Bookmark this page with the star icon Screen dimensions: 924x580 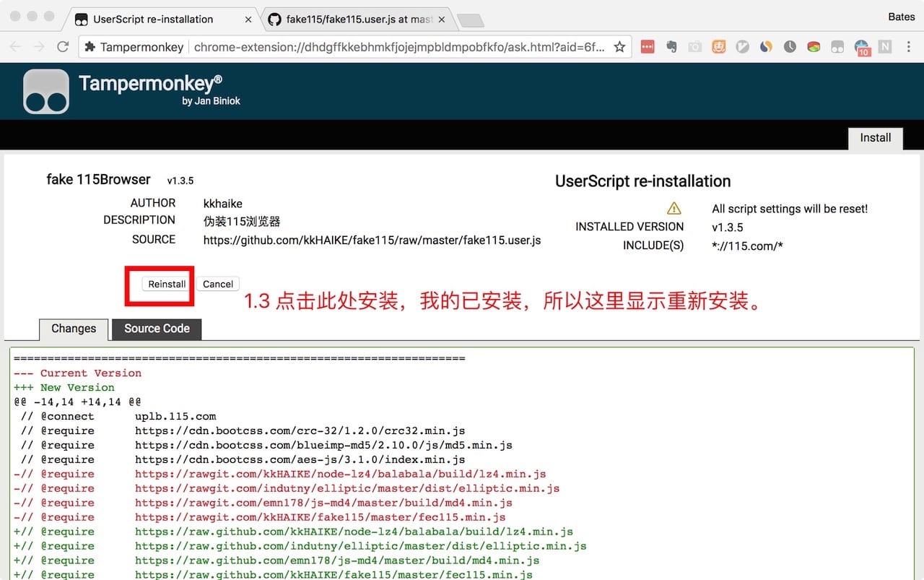coord(619,47)
